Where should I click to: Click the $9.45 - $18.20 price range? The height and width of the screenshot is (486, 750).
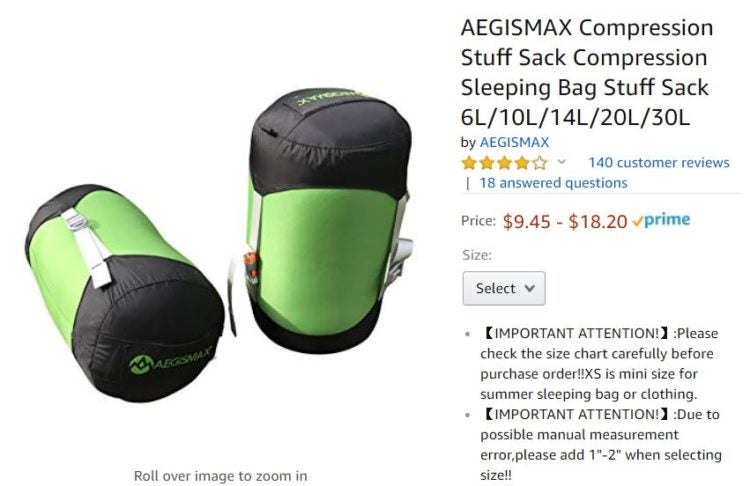(x=564, y=221)
